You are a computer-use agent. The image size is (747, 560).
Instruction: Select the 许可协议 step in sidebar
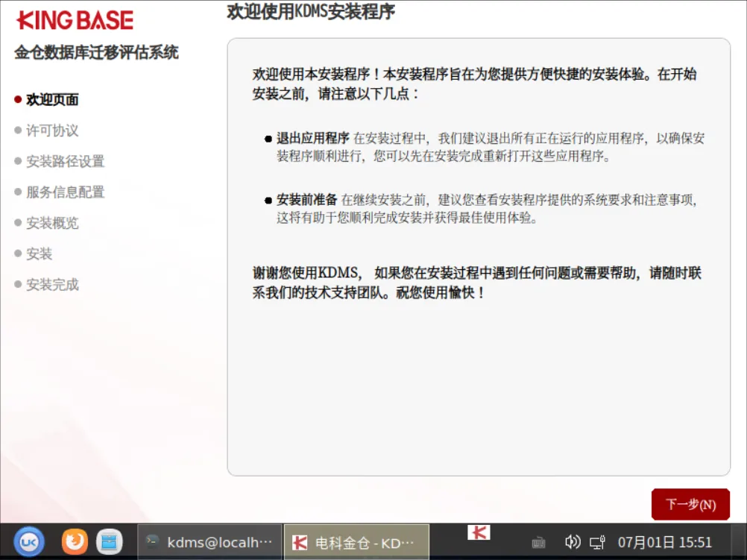click(52, 130)
